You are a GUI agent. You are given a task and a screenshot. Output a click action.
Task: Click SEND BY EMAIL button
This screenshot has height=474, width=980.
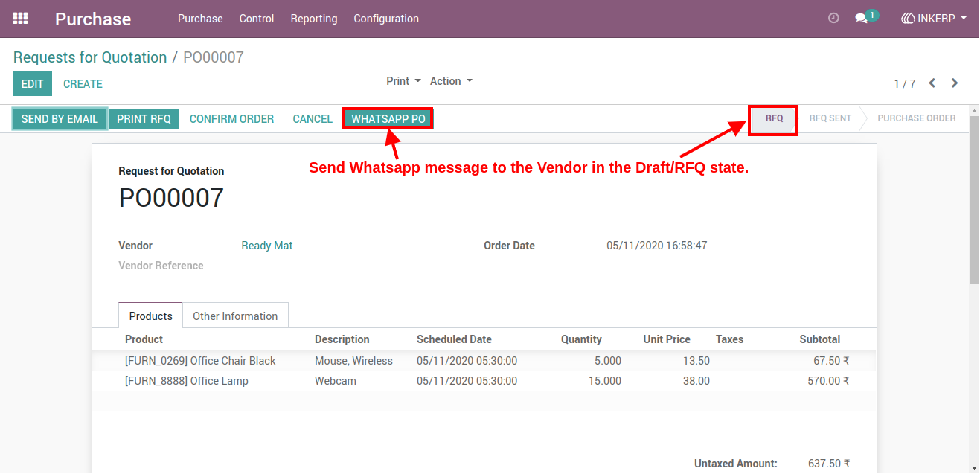60,119
